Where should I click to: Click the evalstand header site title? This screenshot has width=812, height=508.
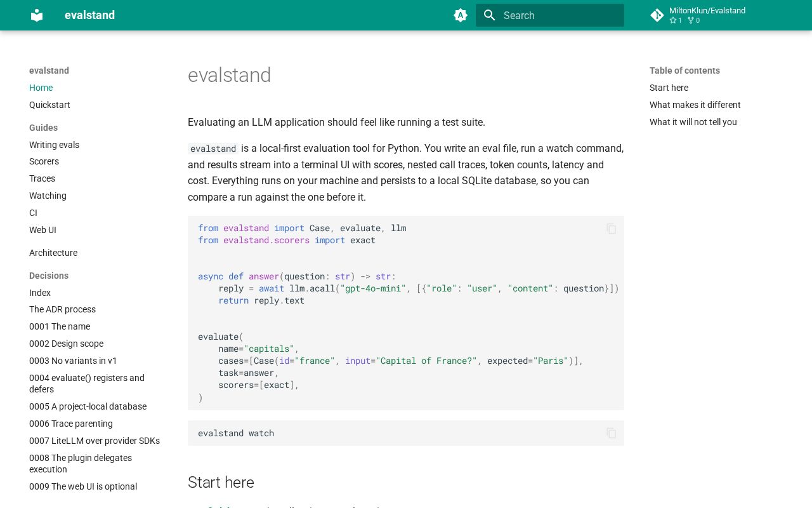(x=89, y=15)
